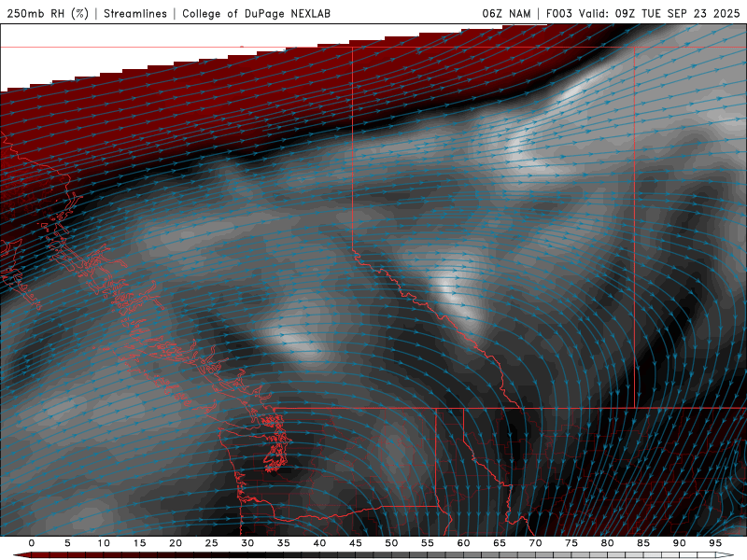The image size is (747, 560).
Task: Click the white right arrow end of color bar
Action: pos(726,555)
